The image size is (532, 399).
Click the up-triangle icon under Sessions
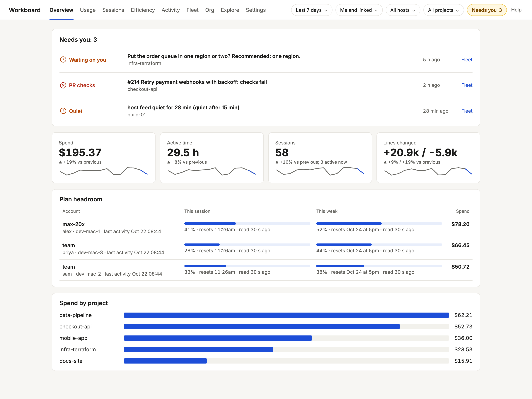(x=277, y=162)
